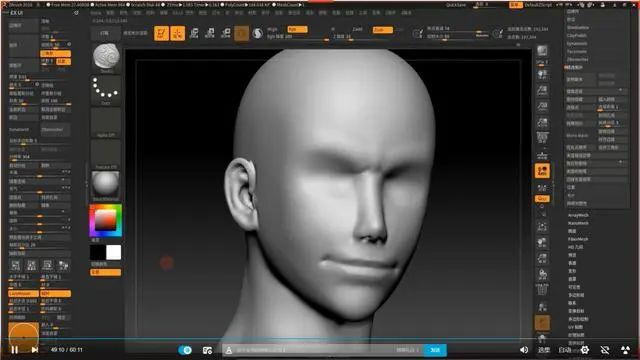Expand the ZRemesher section in right panel
The image size is (640, 360).
click(x=577, y=60)
